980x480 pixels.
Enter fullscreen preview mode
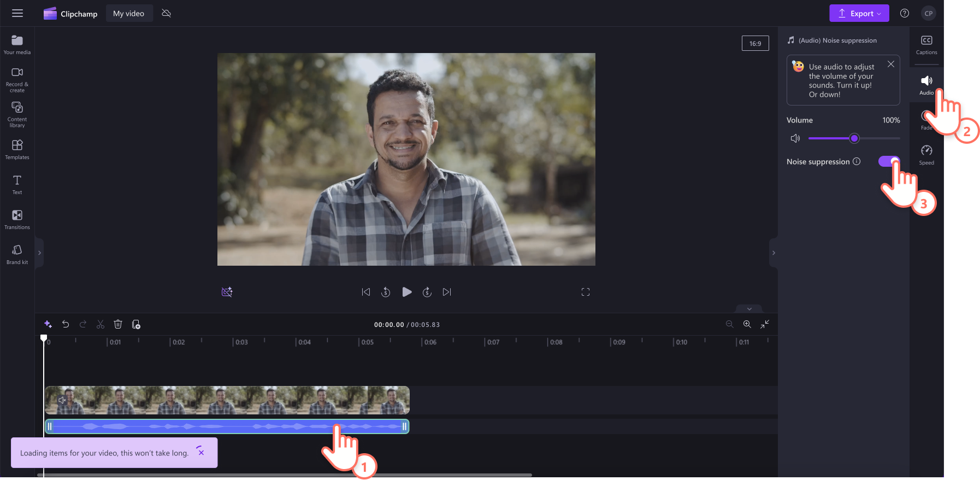586,292
